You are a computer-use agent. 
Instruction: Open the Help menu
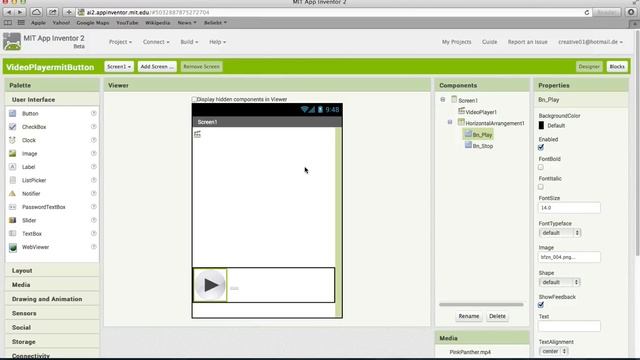[217, 42]
